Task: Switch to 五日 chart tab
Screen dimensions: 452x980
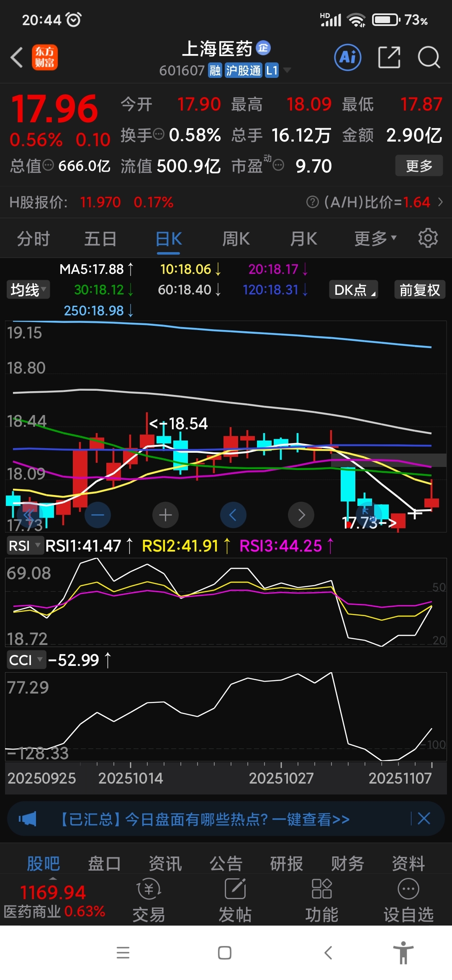Action: 100,238
